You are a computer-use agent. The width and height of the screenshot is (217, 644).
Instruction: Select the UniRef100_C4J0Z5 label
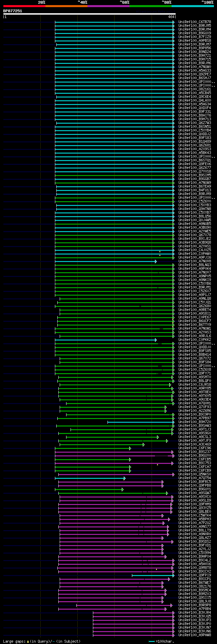(x=195, y=250)
